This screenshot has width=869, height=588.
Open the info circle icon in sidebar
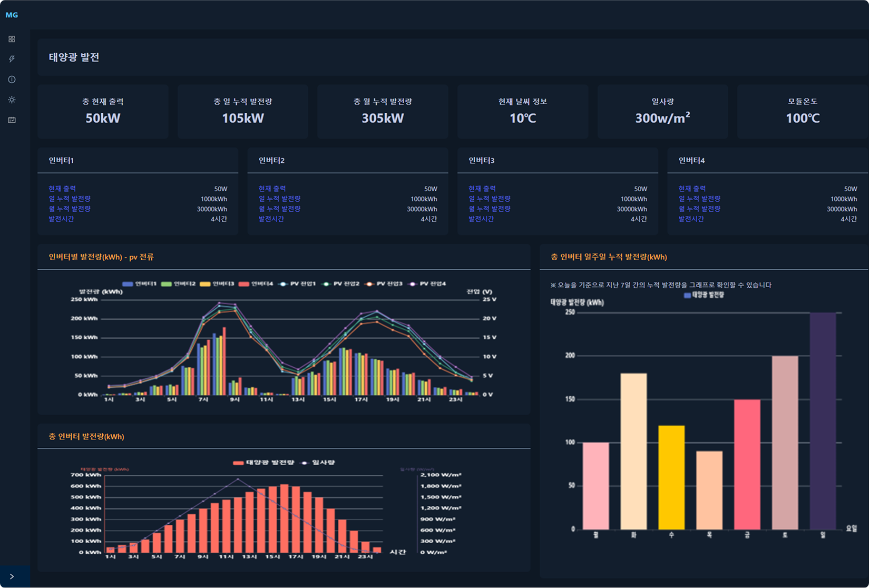pyautogui.click(x=12, y=80)
